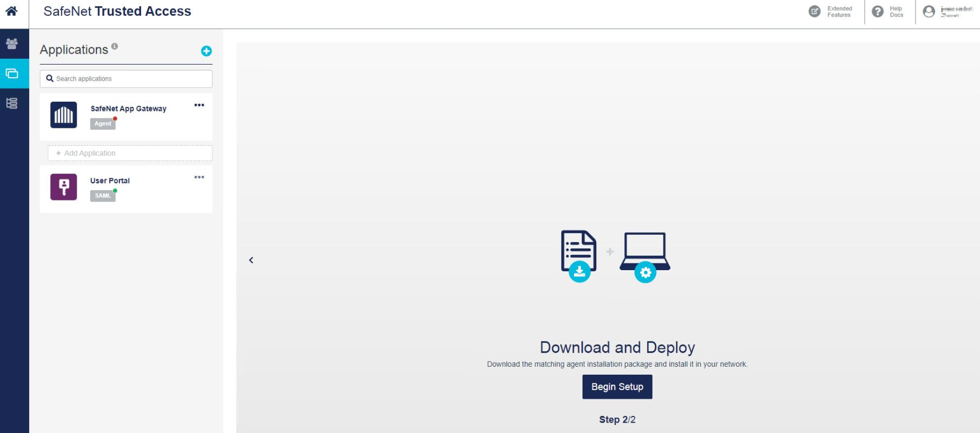
Task: Open the Users sidebar section
Action: [11, 43]
